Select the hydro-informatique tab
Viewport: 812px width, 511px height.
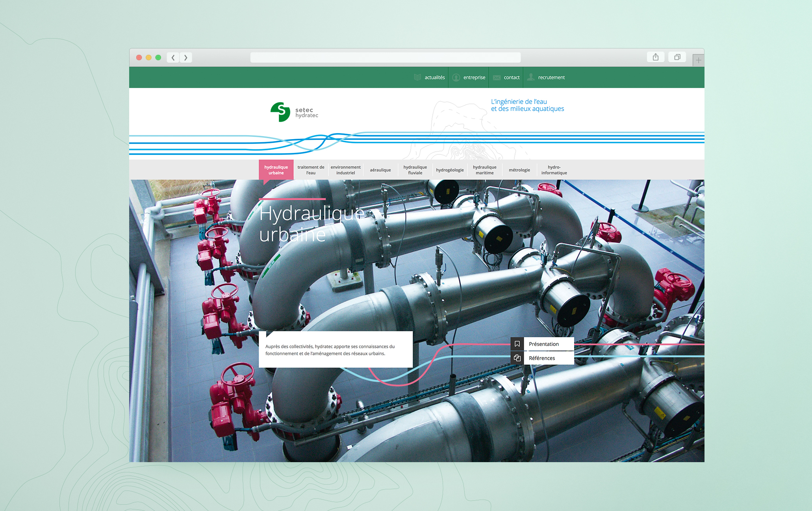[x=554, y=170]
